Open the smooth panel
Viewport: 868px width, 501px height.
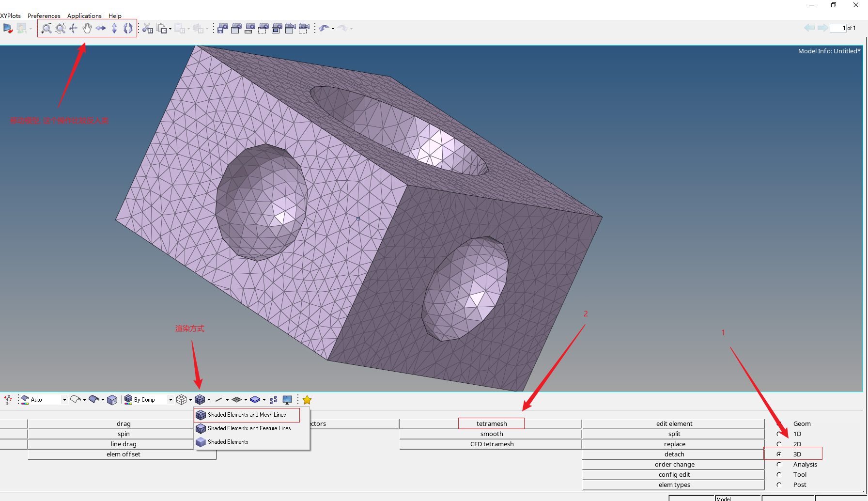pos(491,434)
